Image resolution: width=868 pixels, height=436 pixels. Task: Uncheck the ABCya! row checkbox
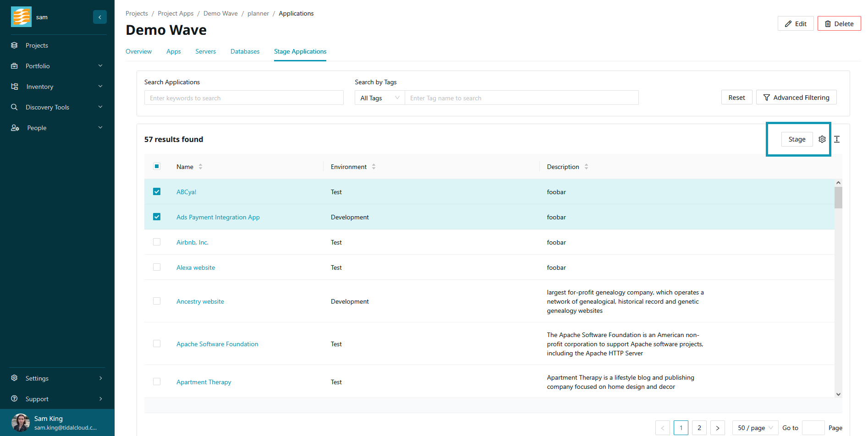tap(157, 191)
